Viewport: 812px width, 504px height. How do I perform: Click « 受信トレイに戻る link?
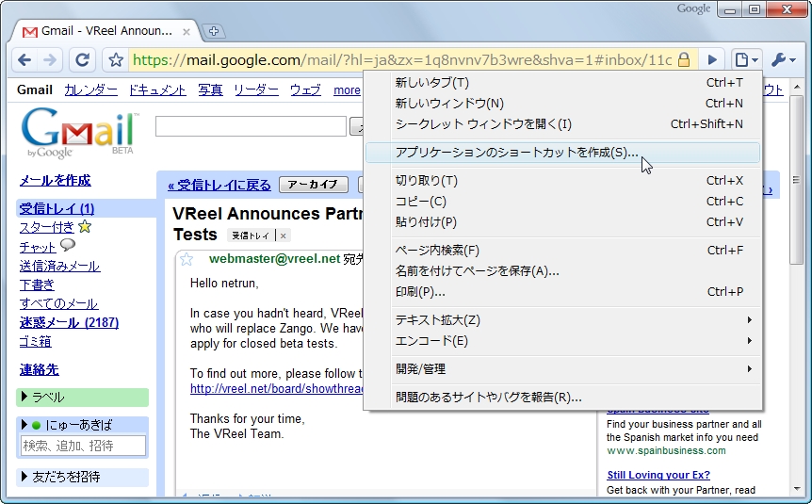click(x=219, y=185)
